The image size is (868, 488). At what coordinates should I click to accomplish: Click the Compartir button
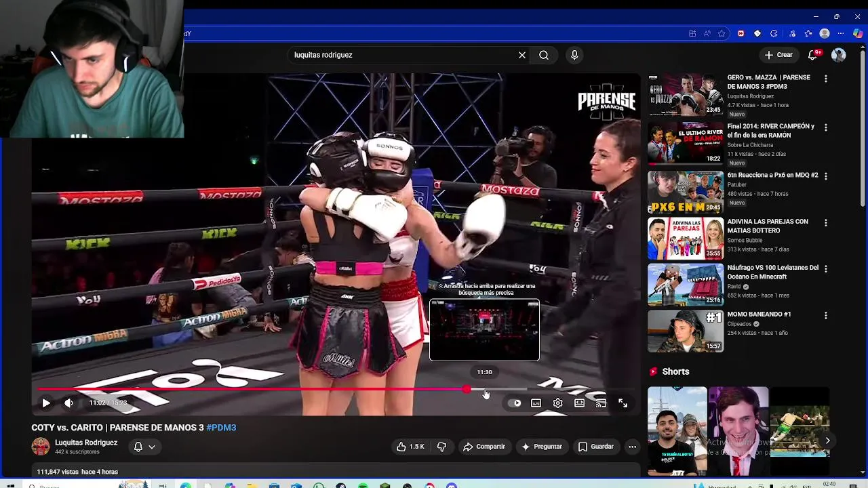tap(484, 447)
